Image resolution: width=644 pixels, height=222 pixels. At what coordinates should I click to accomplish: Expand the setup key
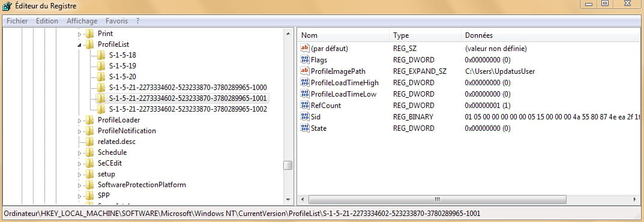coord(80,174)
